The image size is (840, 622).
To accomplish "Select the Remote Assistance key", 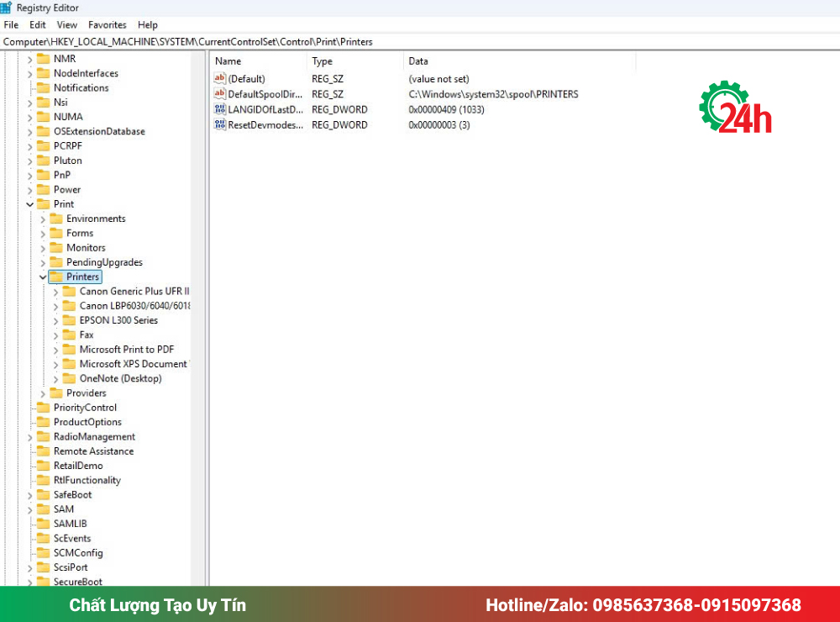I will 94,451.
